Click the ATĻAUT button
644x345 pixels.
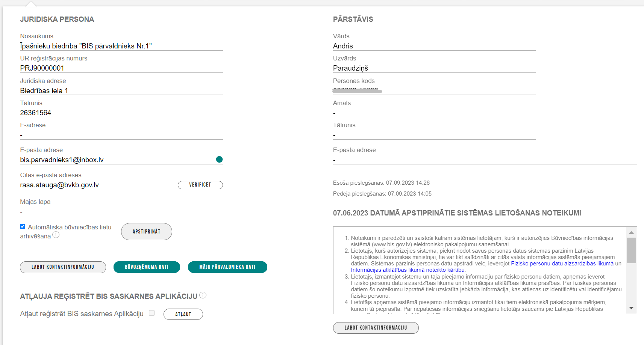click(x=183, y=314)
